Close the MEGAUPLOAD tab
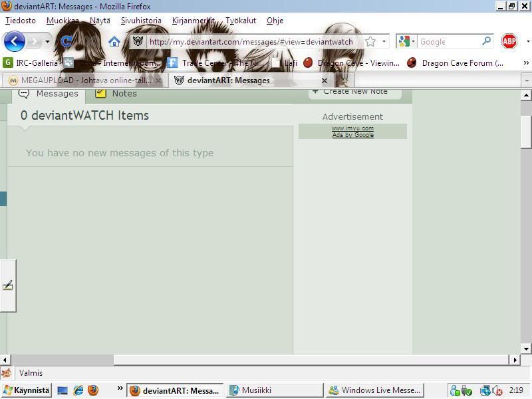532x399 pixels. [158, 80]
